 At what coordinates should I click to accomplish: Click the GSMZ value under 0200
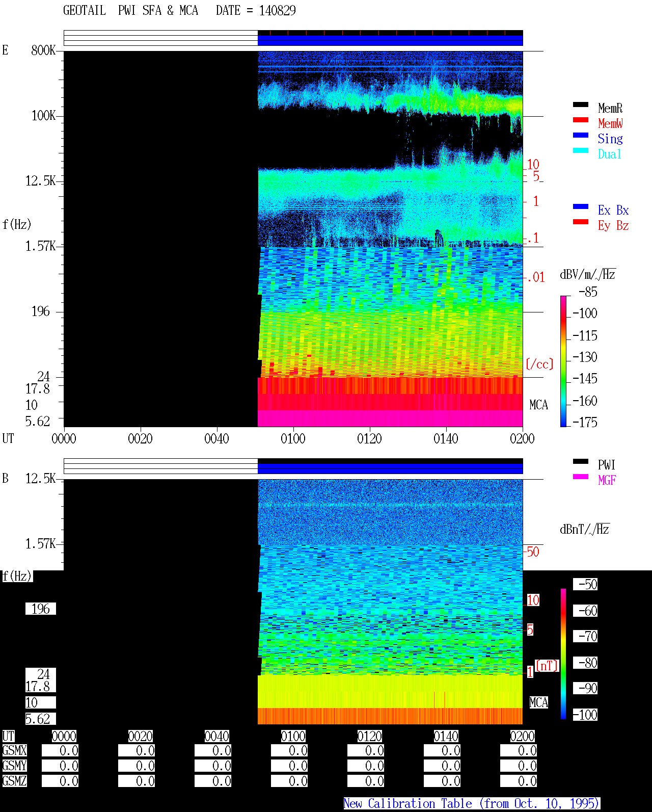point(519,781)
